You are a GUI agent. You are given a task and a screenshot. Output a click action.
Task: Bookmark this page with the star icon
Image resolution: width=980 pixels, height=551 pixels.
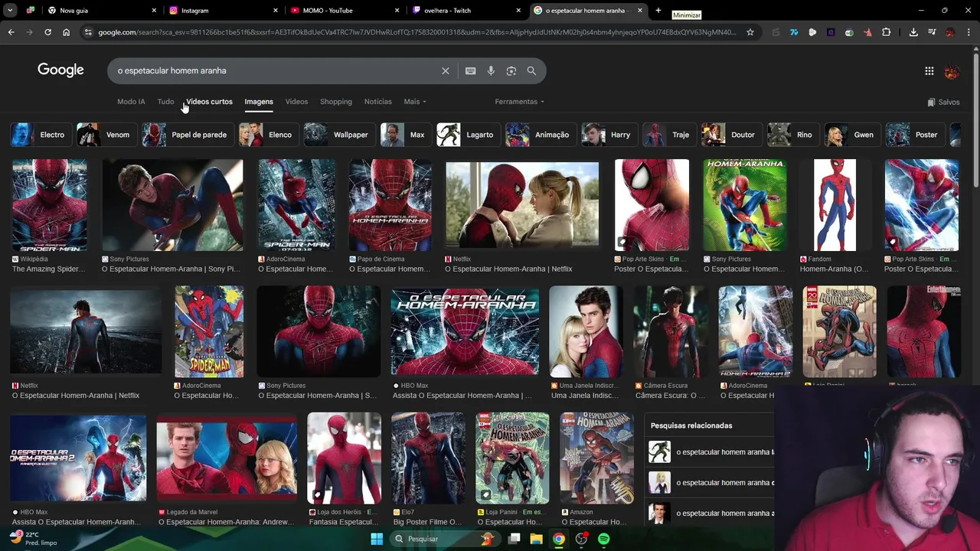750,32
